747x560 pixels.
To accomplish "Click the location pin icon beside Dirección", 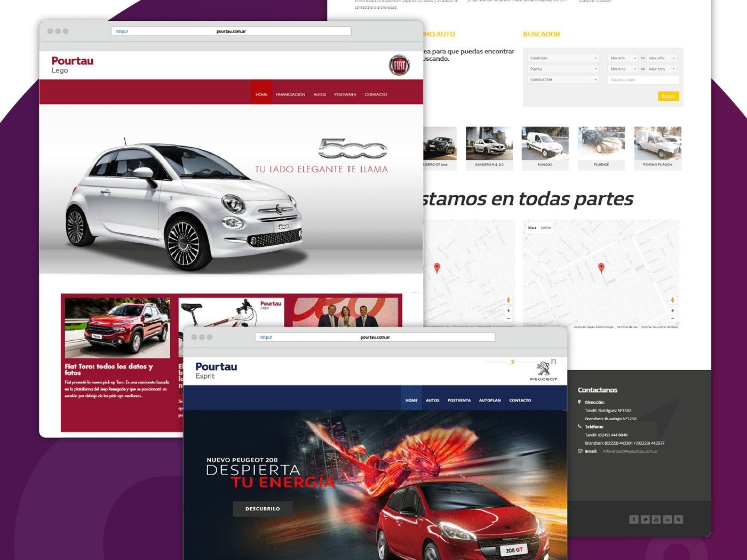I will (x=579, y=402).
